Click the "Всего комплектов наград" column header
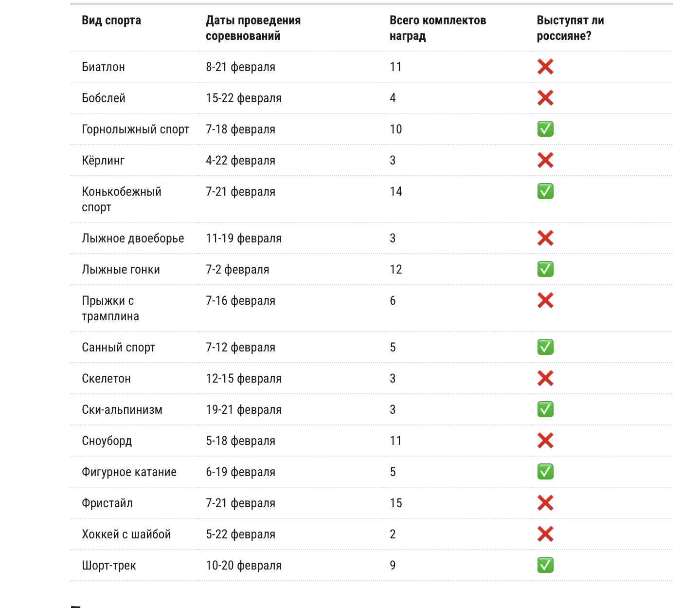The width and height of the screenshot is (700, 608). [x=437, y=28]
